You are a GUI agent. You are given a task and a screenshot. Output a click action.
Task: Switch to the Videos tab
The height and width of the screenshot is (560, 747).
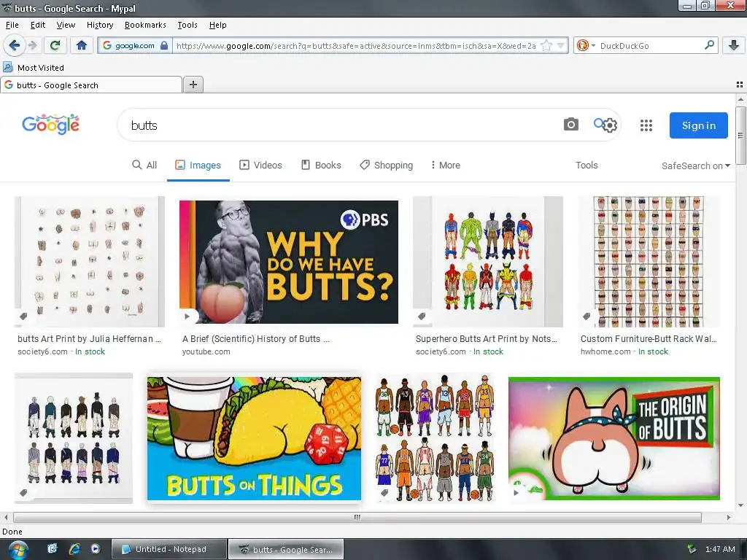pos(260,165)
